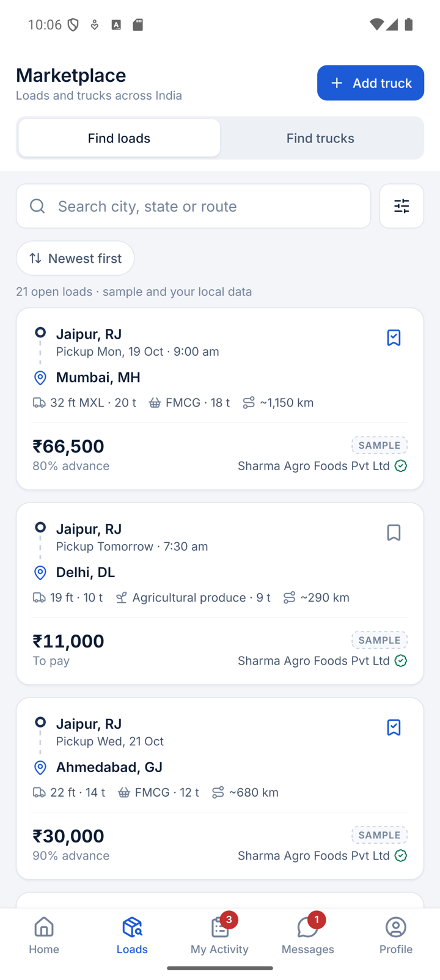Toggle bookmark on Jaipur to Ahmedabad load
The height and width of the screenshot is (980, 440).
point(394,728)
